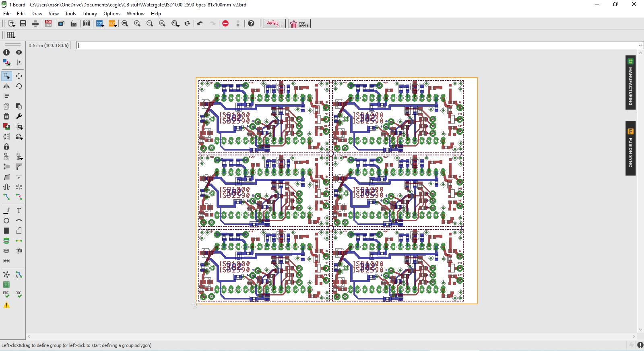Open the Tools menu

coord(70,14)
